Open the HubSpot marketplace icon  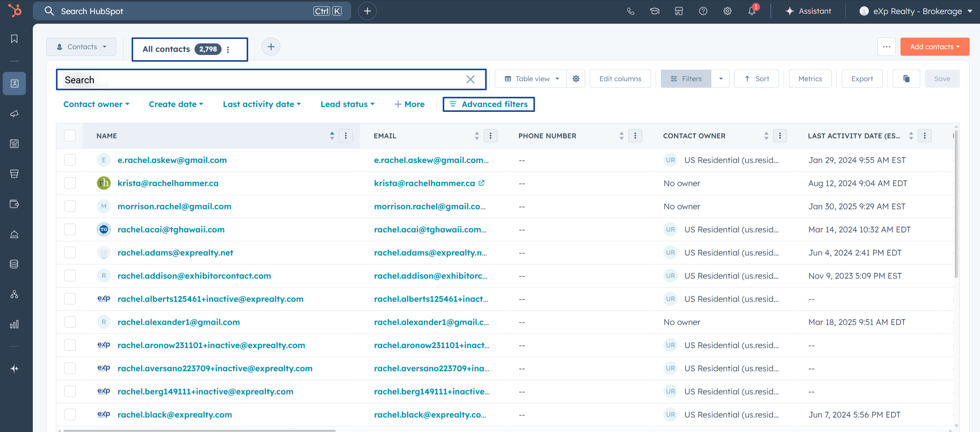679,11
